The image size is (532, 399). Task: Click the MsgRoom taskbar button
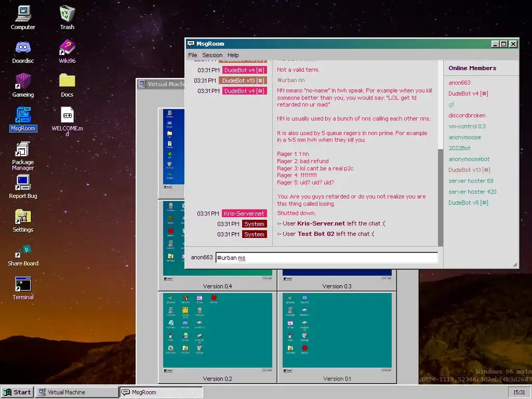pyautogui.click(x=161, y=392)
